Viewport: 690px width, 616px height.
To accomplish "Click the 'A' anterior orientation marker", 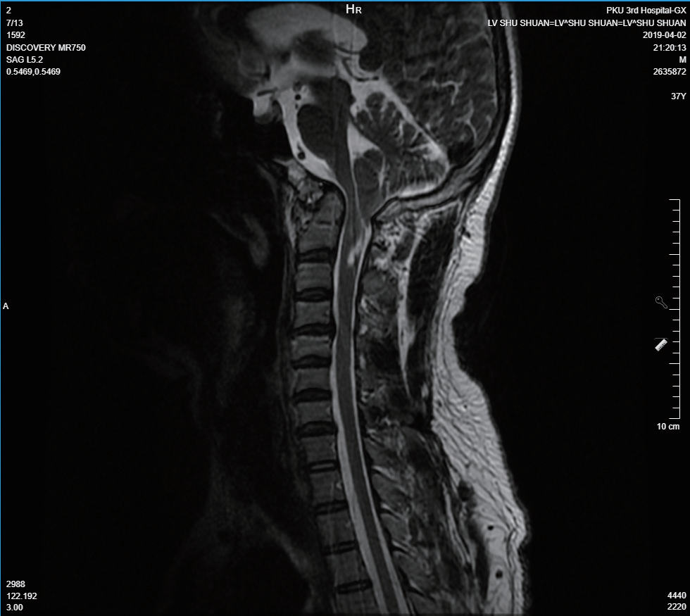I will (x=6, y=306).
